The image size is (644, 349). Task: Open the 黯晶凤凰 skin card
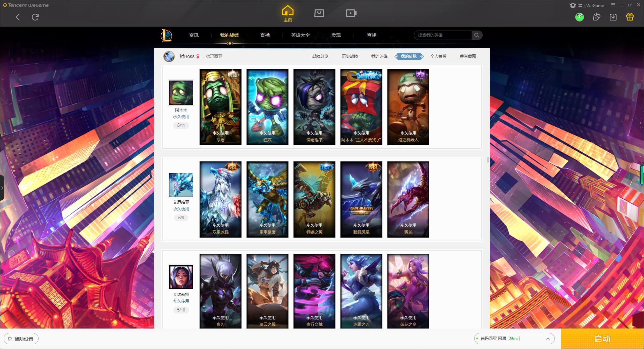coord(361,199)
